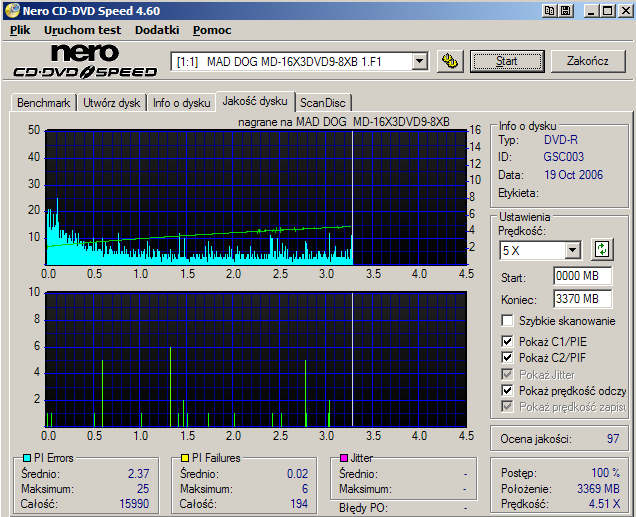Click the disc ID text GSC003
The height and width of the screenshot is (517, 636).
563,157
